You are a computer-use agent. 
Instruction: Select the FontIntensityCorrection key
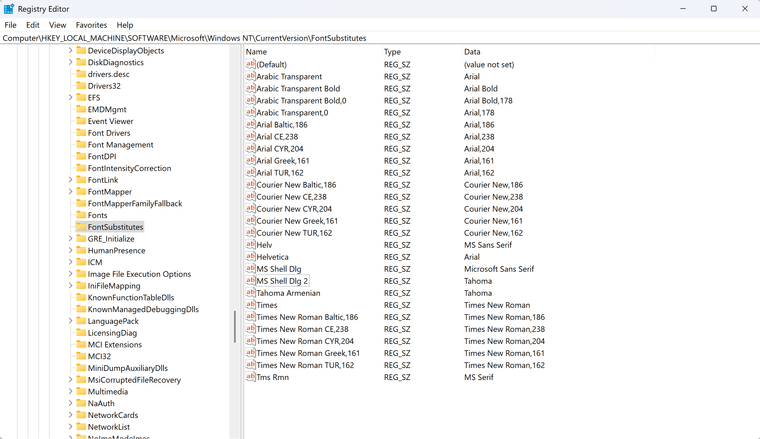129,168
